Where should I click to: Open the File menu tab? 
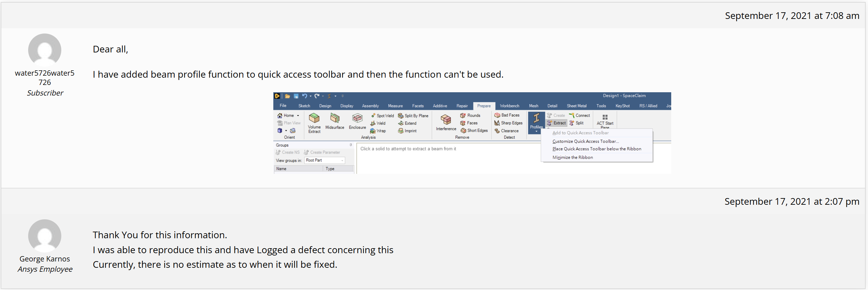pos(283,106)
